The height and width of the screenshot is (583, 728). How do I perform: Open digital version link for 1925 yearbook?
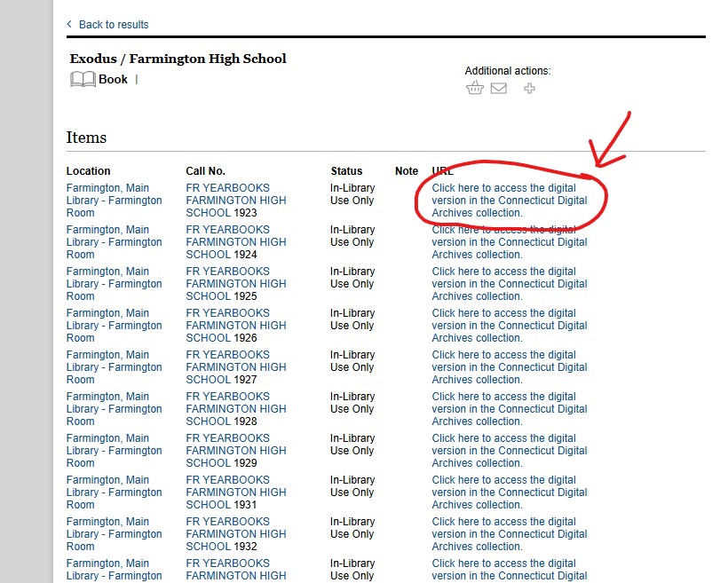(x=510, y=284)
